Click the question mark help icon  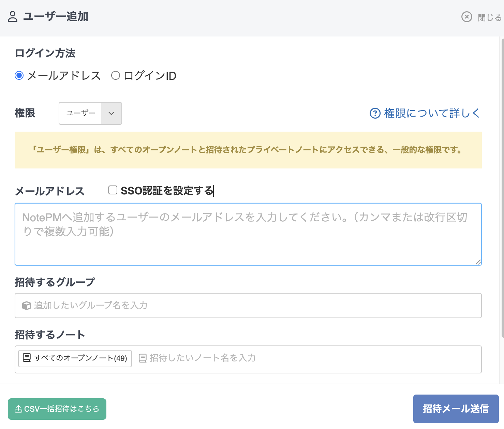click(x=375, y=113)
